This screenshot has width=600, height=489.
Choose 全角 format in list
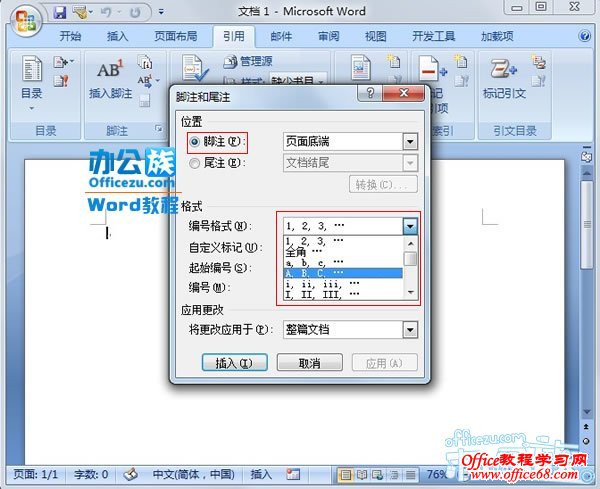(x=343, y=251)
